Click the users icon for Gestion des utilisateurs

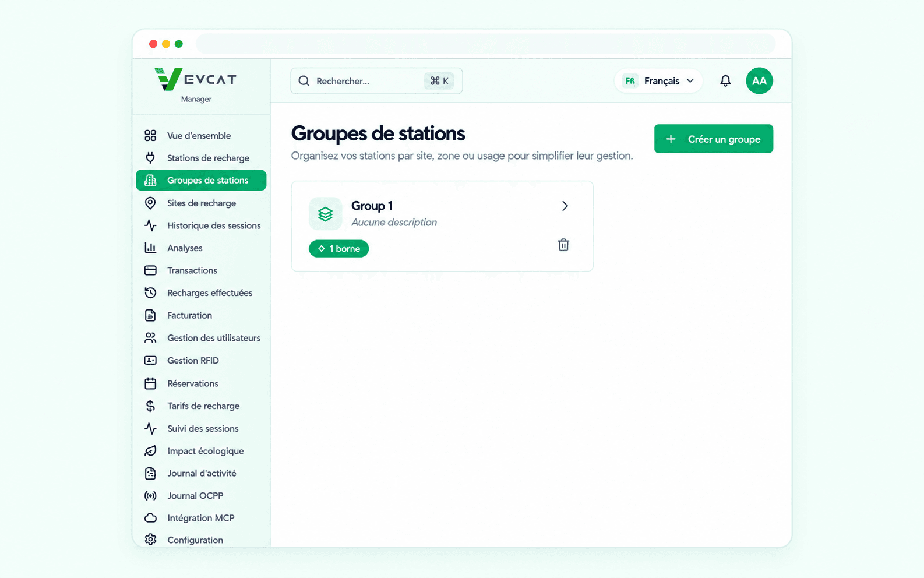coord(150,338)
